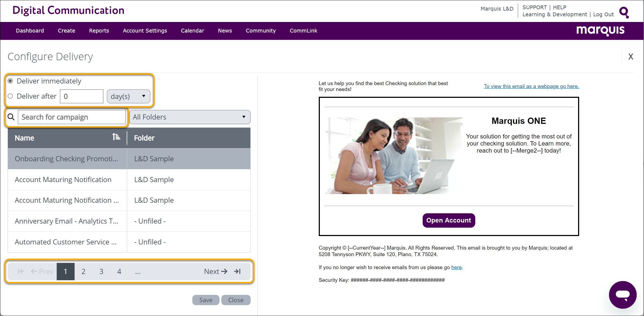Click the Marquis logo

click(600, 30)
